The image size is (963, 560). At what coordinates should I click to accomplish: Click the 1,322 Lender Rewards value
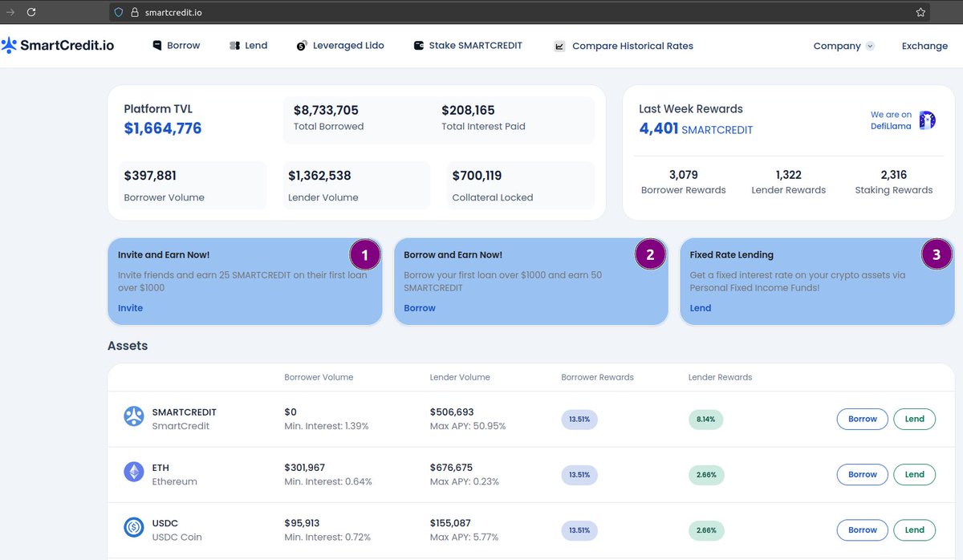tap(789, 175)
